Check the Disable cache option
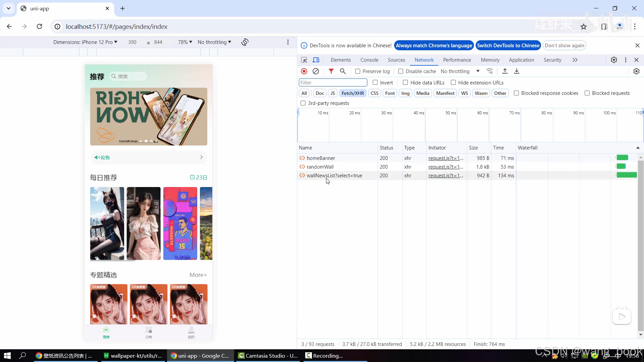Viewport: 644px width, 362px height. coord(400,71)
